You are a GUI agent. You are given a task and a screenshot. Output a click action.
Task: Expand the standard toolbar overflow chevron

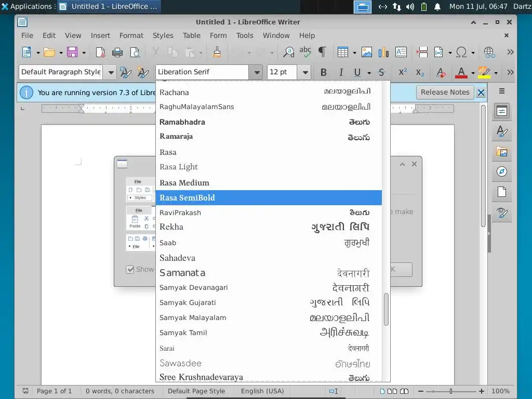[510, 52]
